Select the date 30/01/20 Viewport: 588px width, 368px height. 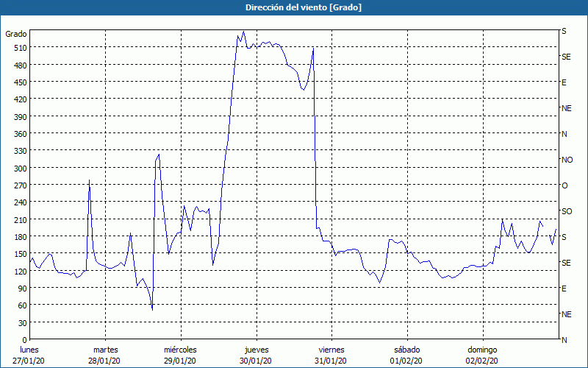point(255,361)
